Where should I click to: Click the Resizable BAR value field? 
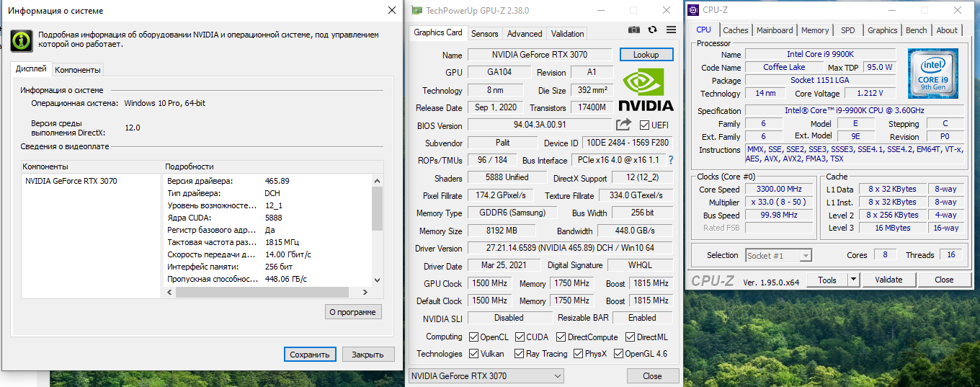642,317
